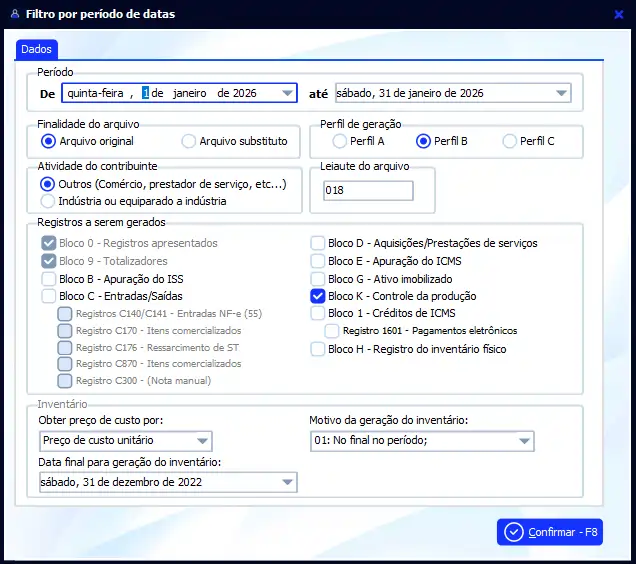Screen dimensions: 636x564
Task: Expand the 'até' end date dropdown
Action: (x=561, y=93)
